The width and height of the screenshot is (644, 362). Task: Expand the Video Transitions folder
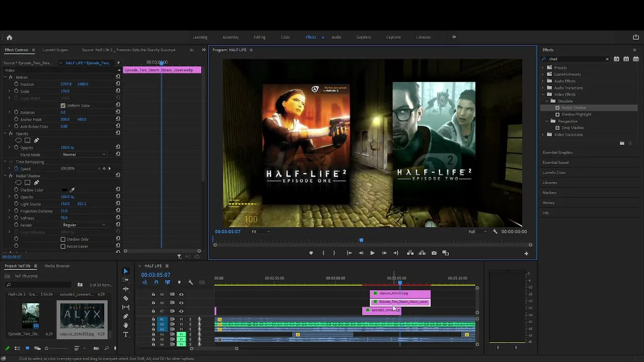(543, 135)
